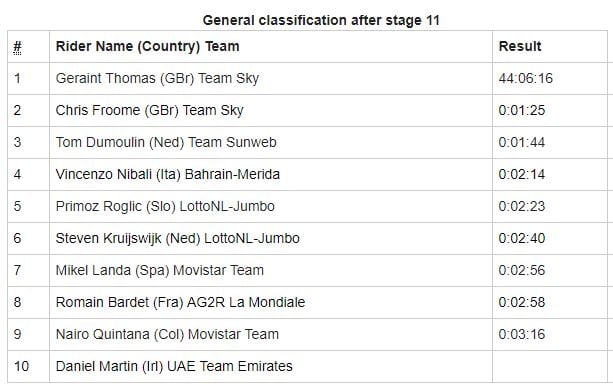Click Vincenzo Nibali (Ita) Bahrain-Merida entry

click(x=168, y=174)
